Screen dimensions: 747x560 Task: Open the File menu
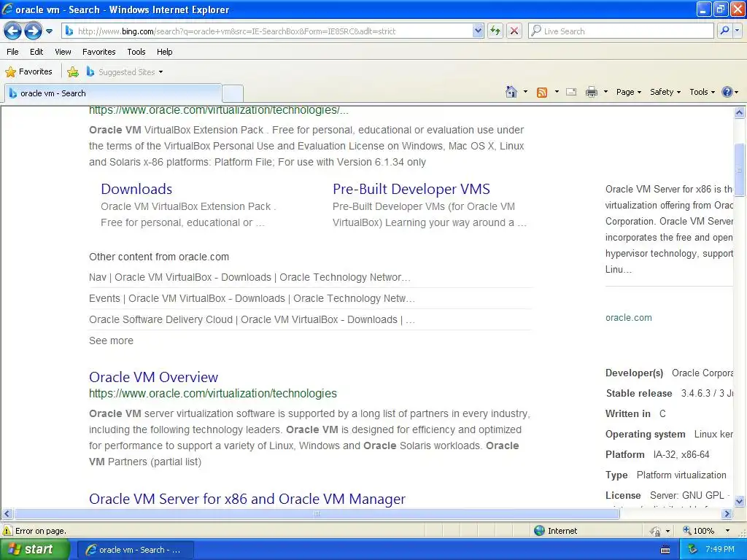(x=13, y=52)
